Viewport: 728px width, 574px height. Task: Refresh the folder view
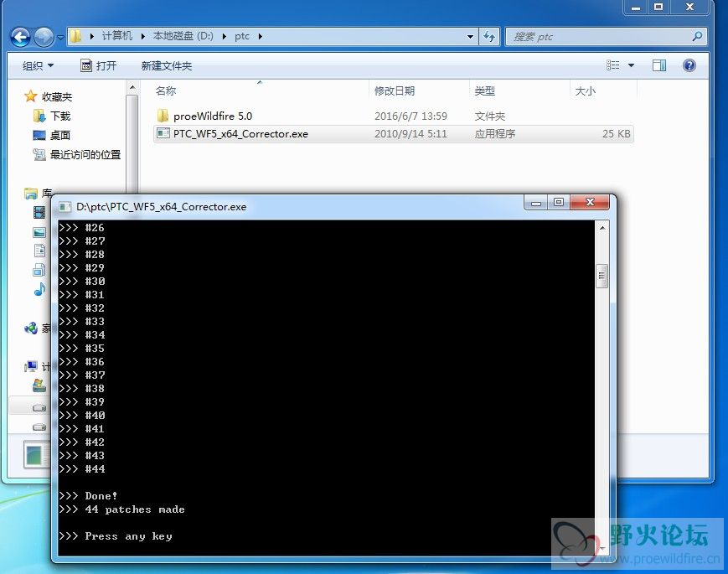click(489, 36)
